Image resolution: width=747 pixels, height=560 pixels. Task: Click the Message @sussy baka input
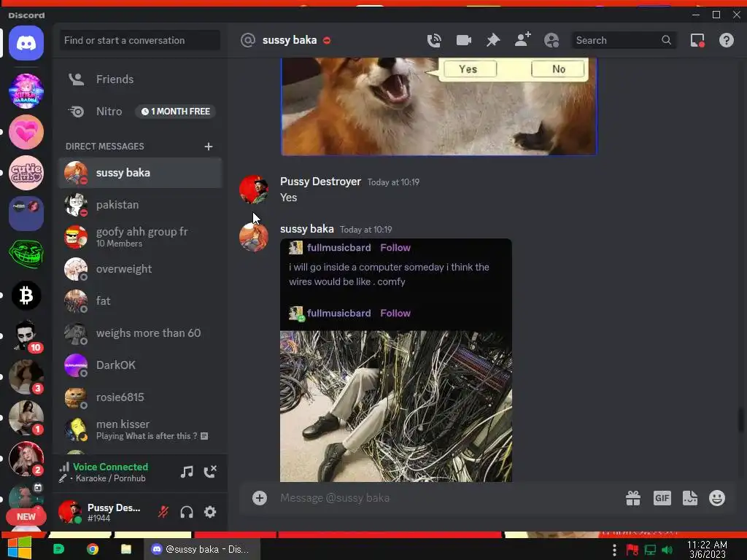[x=448, y=498]
